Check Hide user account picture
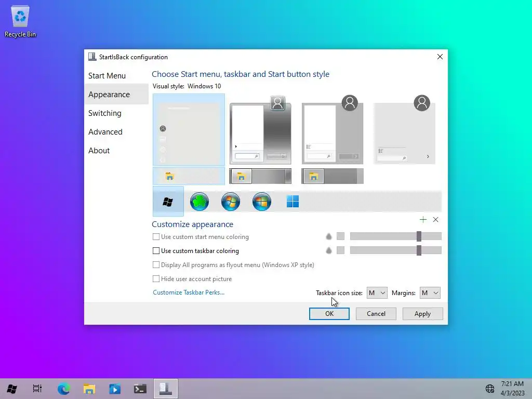The image size is (532, 399). tap(156, 278)
